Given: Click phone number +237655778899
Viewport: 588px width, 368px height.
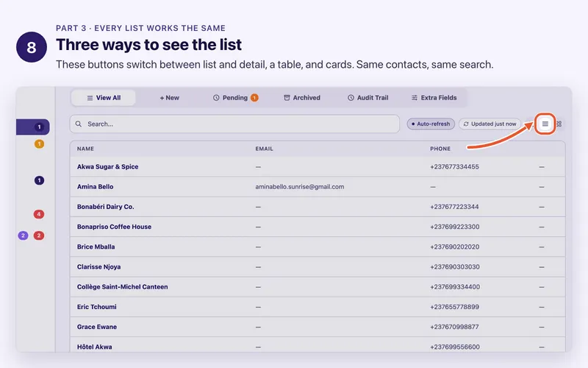Looking at the screenshot, I should (454, 307).
